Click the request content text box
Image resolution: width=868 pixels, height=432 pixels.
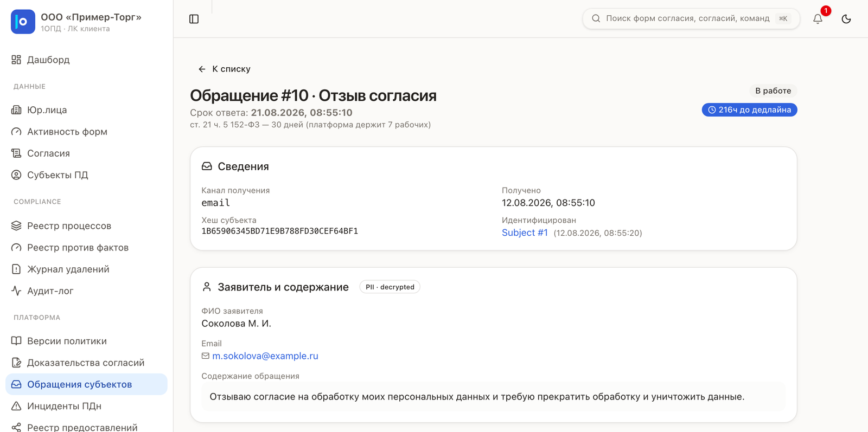coord(493,397)
